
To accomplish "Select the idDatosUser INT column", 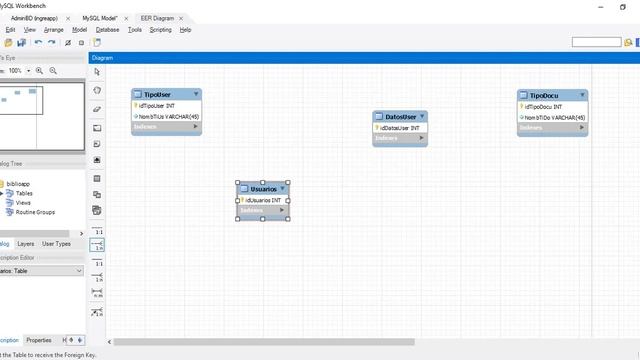I will coord(400,128).
